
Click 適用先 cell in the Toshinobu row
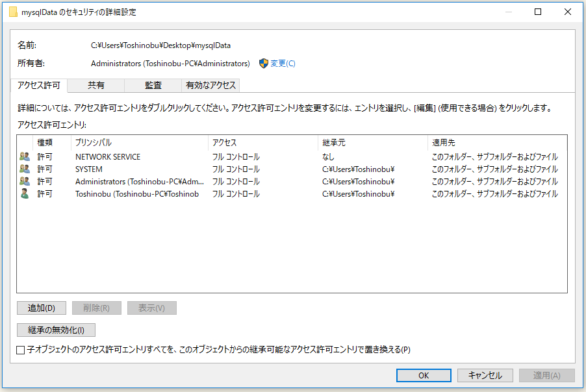pyautogui.click(x=495, y=194)
